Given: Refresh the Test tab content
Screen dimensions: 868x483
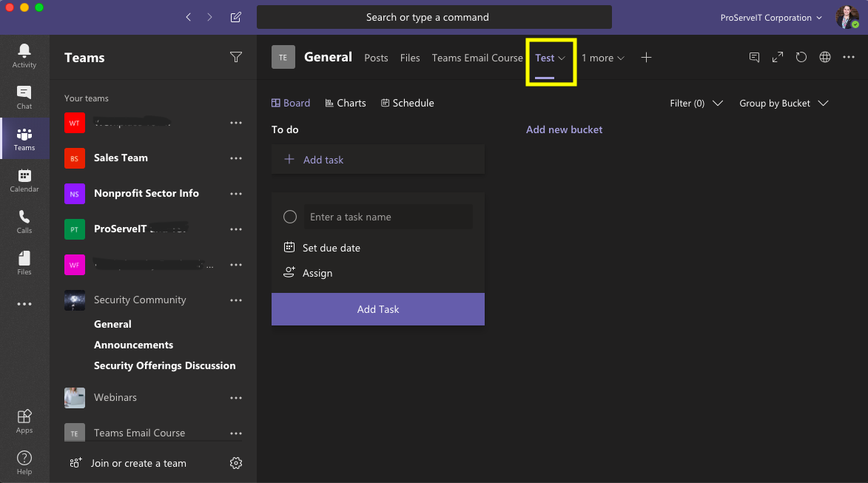Looking at the screenshot, I should [x=801, y=57].
